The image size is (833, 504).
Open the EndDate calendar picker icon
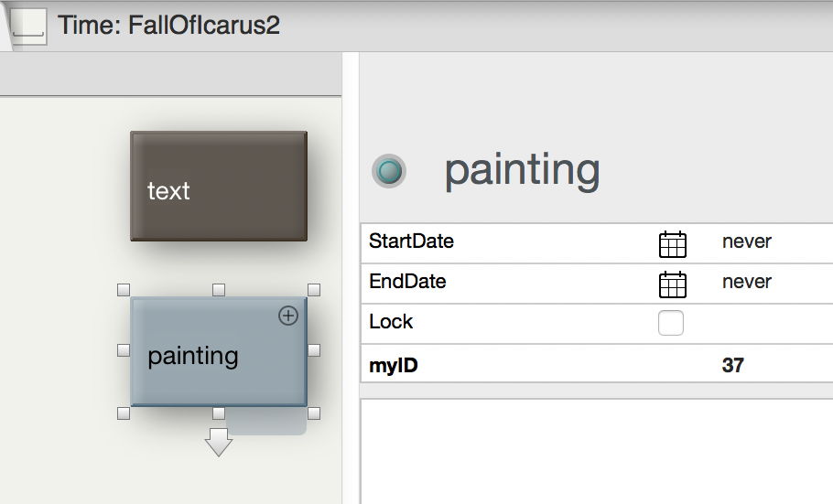(672, 284)
